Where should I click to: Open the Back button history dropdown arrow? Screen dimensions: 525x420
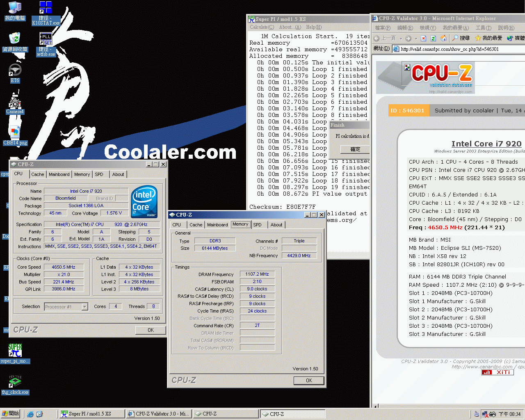point(401,39)
